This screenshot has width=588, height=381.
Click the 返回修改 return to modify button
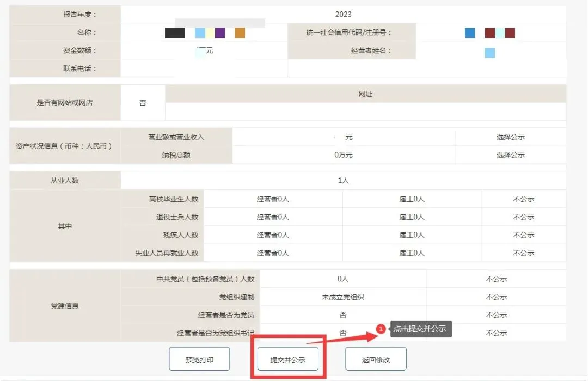(376, 358)
